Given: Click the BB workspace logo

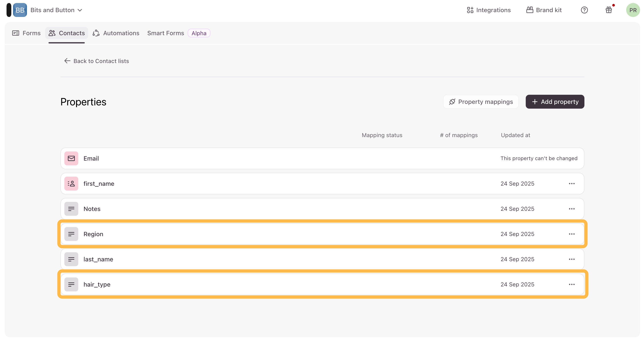Looking at the screenshot, I should click(x=20, y=10).
